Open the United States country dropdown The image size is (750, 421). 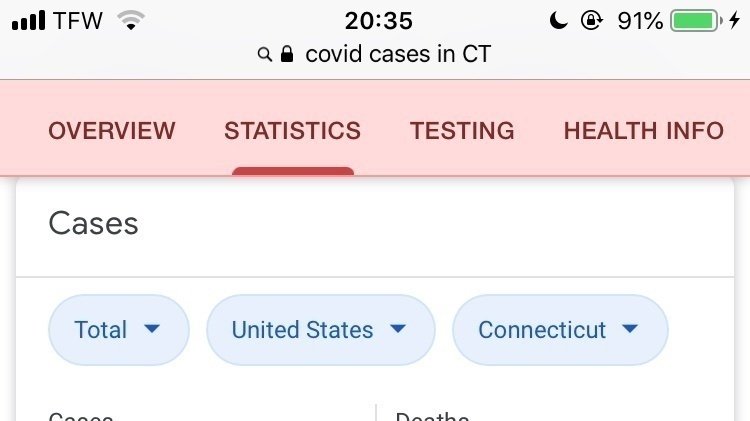pyautogui.click(x=321, y=330)
